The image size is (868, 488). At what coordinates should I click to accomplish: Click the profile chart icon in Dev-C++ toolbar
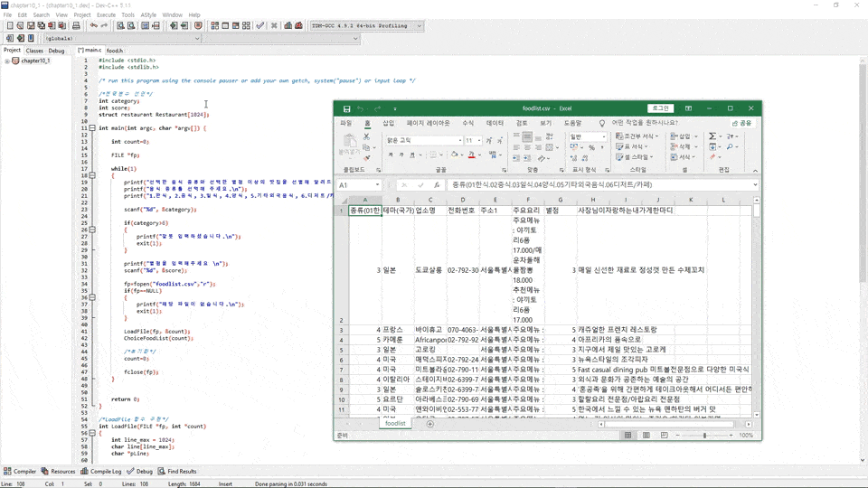click(x=288, y=25)
